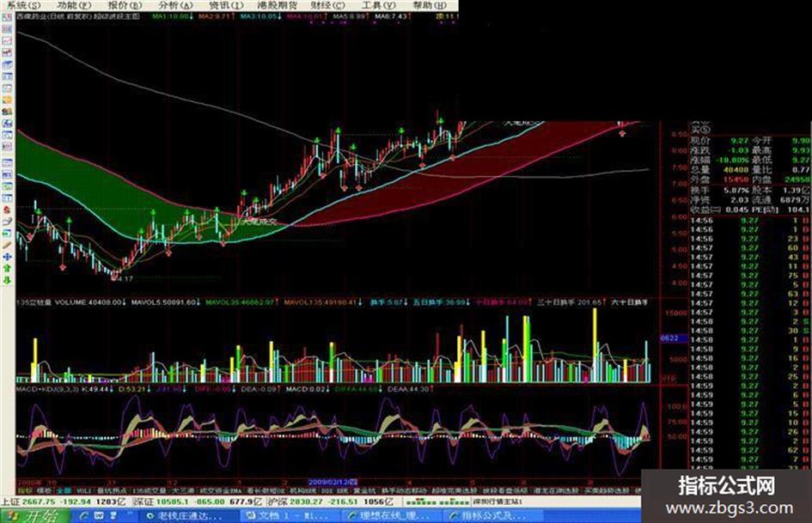The height and width of the screenshot is (523, 812).
Task: Select the 超准完美选股 indicator tab
Action: click(455, 490)
